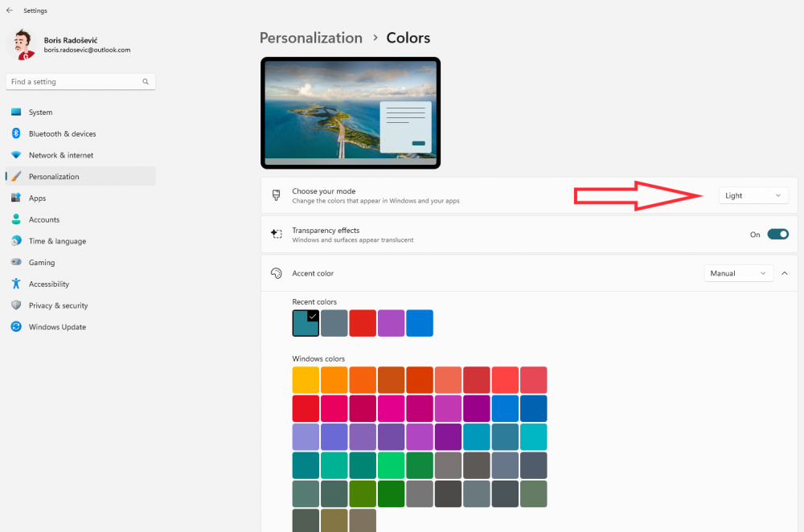Go to Accounts settings

(80, 219)
